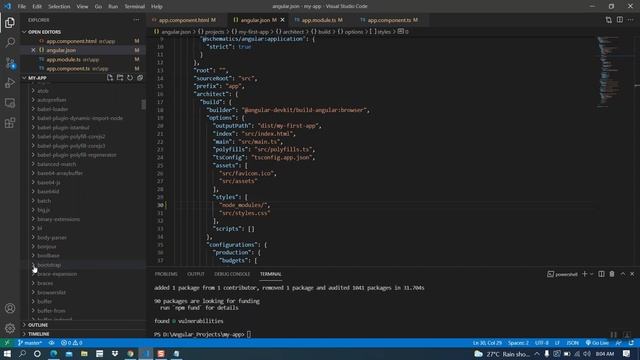Open the Terminal menu
Screen dimensions: 640x360
tap(134, 7)
